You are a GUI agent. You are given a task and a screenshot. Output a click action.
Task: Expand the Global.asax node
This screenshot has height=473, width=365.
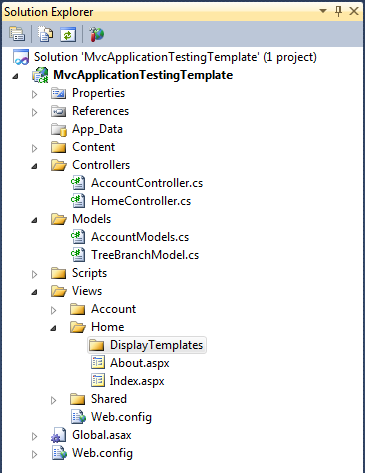34,436
